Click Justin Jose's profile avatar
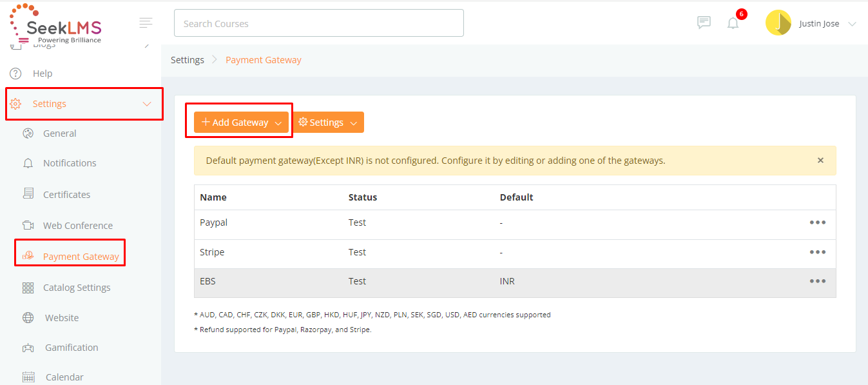The image size is (868, 385). click(x=778, y=23)
